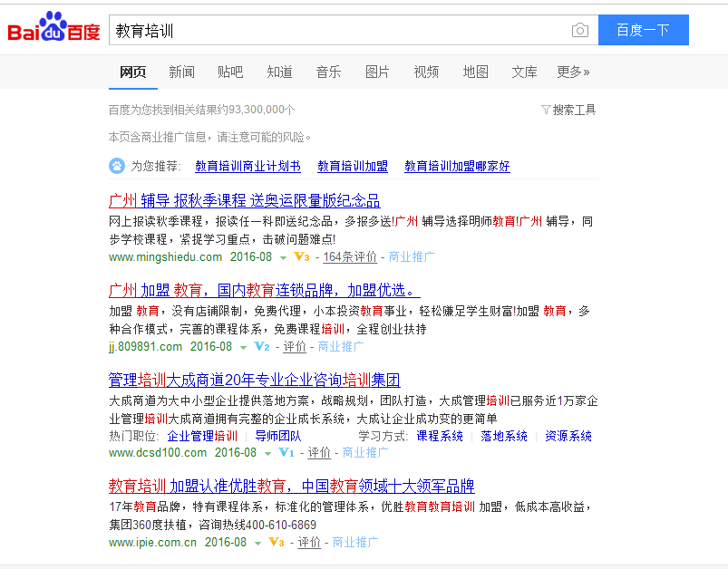Click the V1 badge for dcsd100.com

point(286,453)
